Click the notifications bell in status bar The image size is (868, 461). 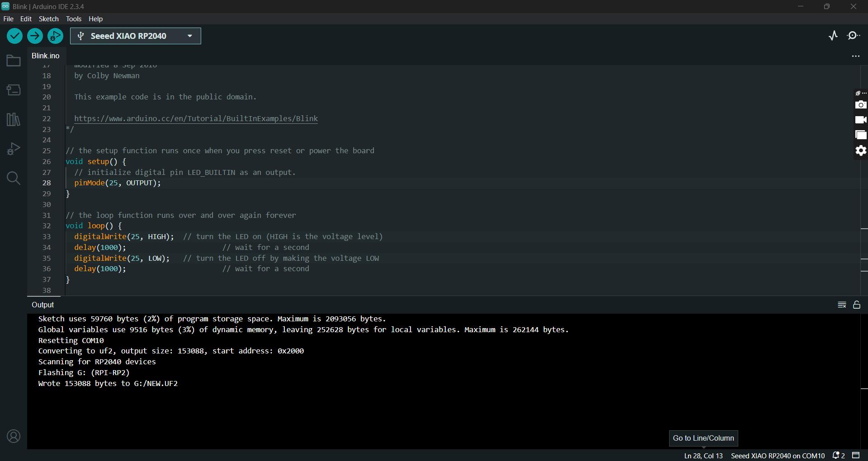coord(839,456)
